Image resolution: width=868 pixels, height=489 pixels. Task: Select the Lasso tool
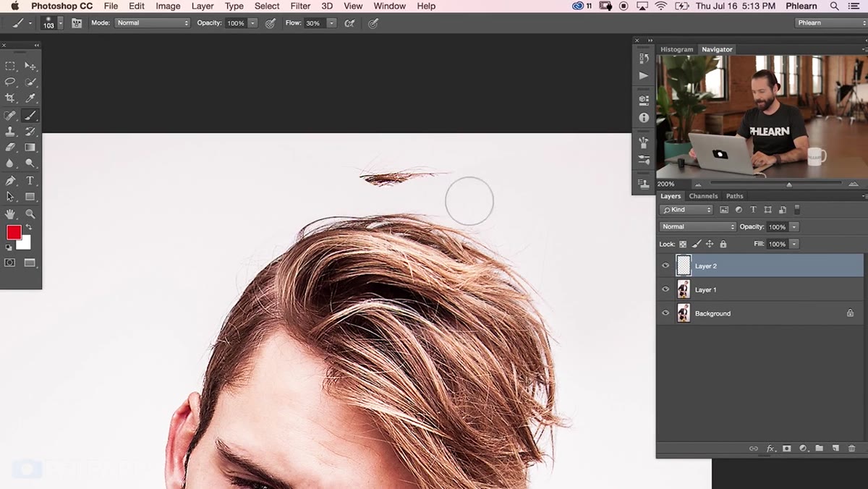point(10,82)
